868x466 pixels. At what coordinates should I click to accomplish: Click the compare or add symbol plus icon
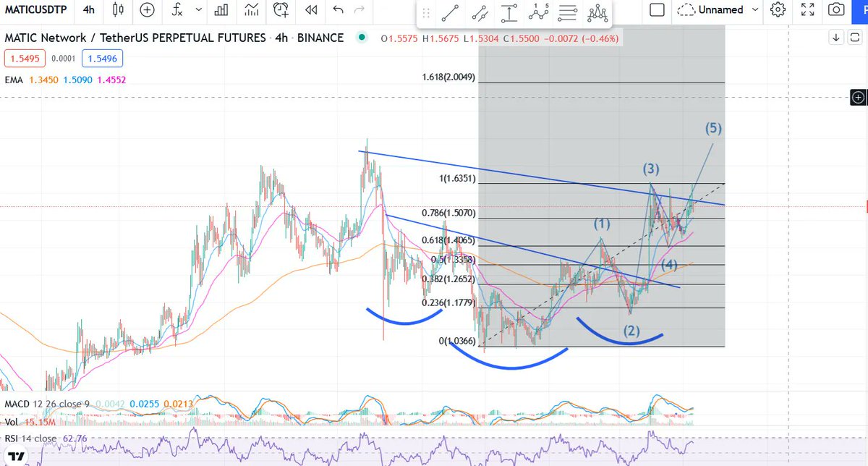tap(147, 10)
